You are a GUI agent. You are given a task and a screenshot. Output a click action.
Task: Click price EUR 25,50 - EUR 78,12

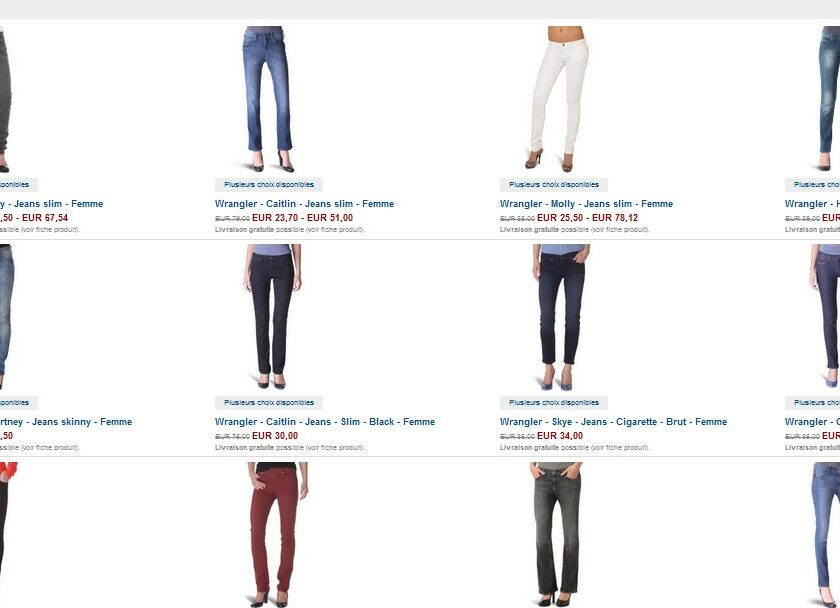[587, 217]
